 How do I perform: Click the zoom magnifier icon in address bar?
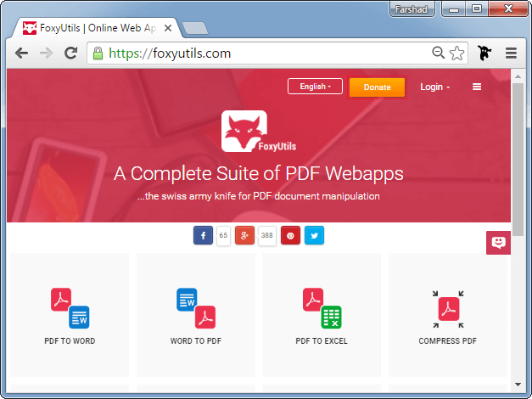click(438, 53)
